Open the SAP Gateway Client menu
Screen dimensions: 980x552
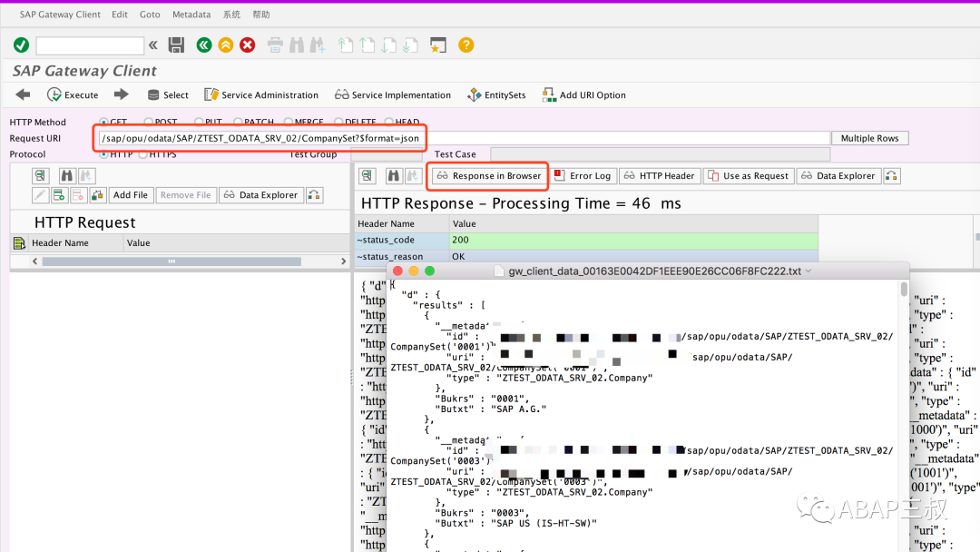pos(59,15)
